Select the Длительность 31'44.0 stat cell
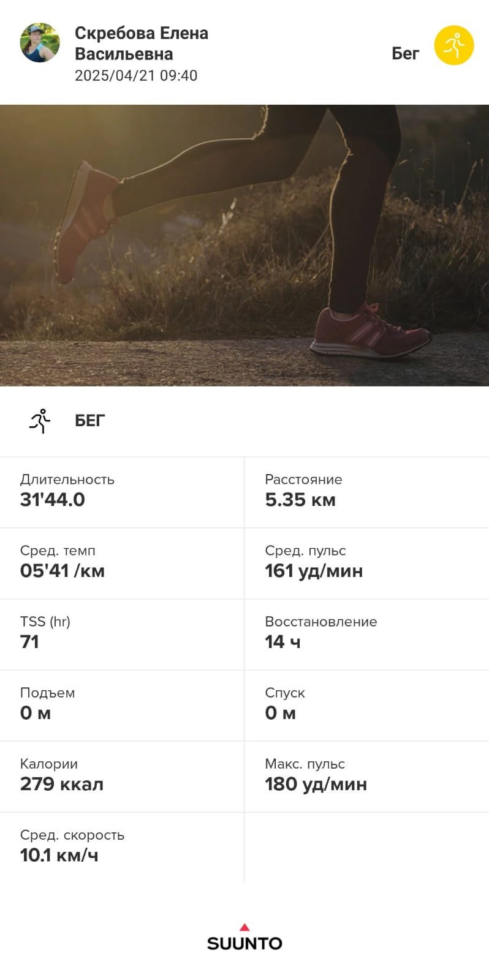 click(x=122, y=492)
